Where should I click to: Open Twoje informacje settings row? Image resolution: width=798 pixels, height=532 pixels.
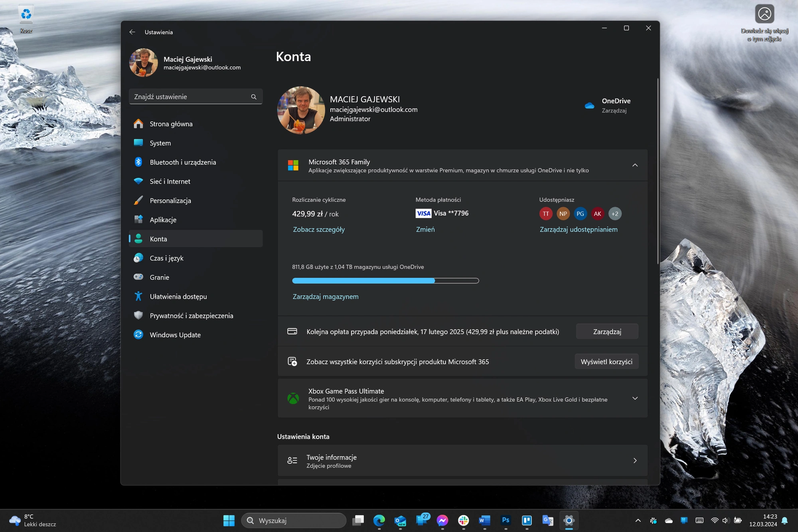click(462, 461)
